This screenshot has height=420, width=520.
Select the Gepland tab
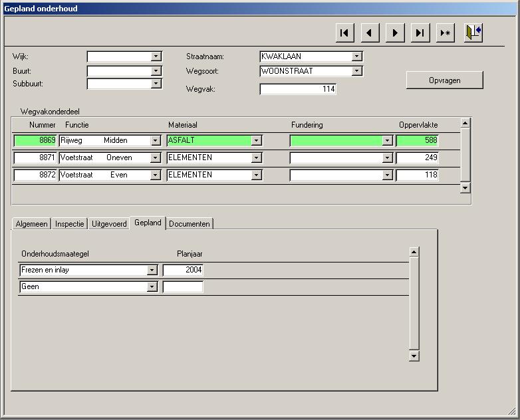pyautogui.click(x=148, y=223)
